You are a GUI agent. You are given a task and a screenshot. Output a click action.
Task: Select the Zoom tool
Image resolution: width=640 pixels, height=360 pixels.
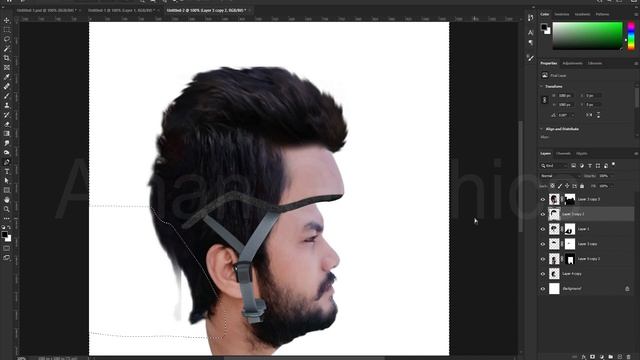point(7,209)
